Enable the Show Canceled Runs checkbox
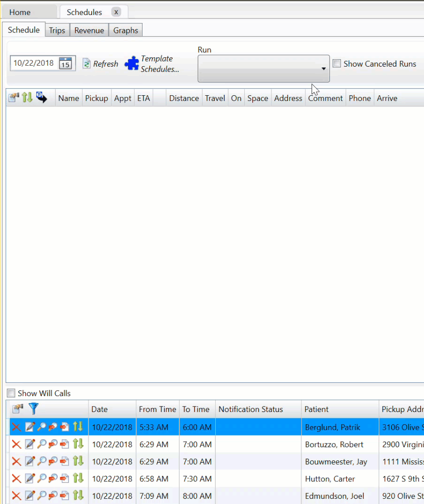Screen dimensions: 424x504 pyautogui.click(x=337, y=63)
